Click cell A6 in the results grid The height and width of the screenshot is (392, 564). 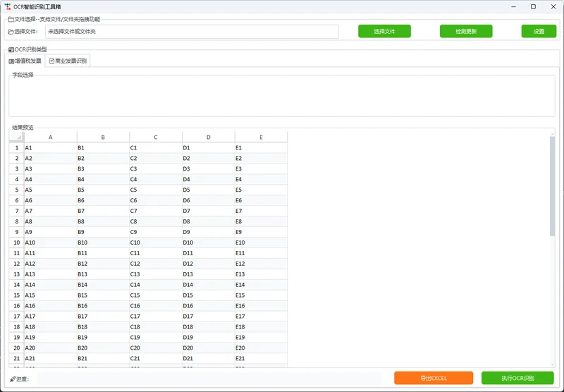click(50, 200)
